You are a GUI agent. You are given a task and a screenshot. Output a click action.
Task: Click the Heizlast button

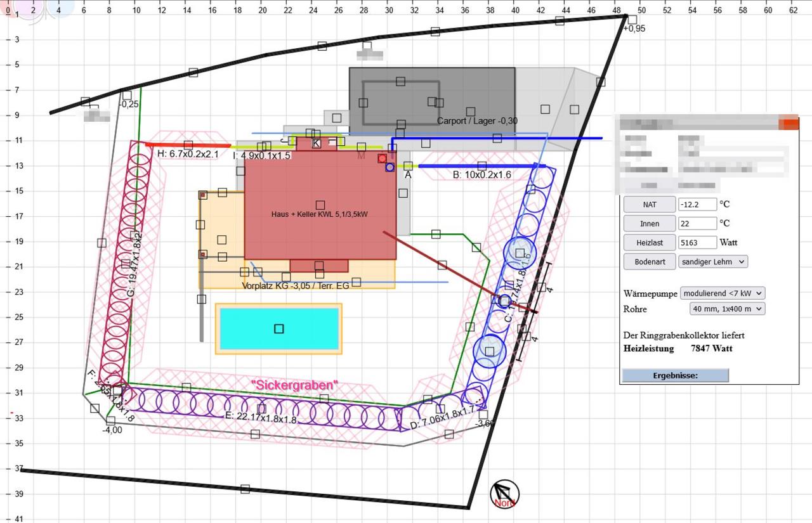650,242
